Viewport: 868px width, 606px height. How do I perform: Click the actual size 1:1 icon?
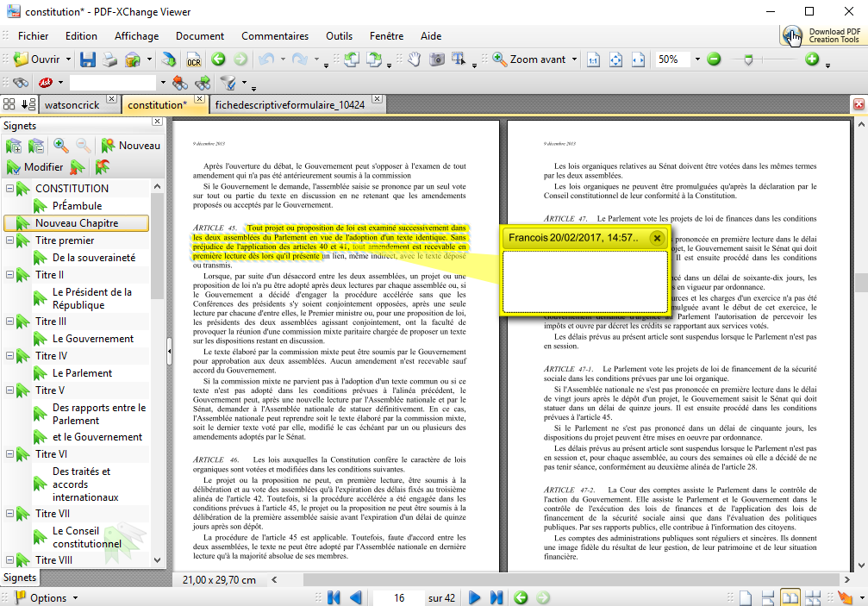[593, 59]
